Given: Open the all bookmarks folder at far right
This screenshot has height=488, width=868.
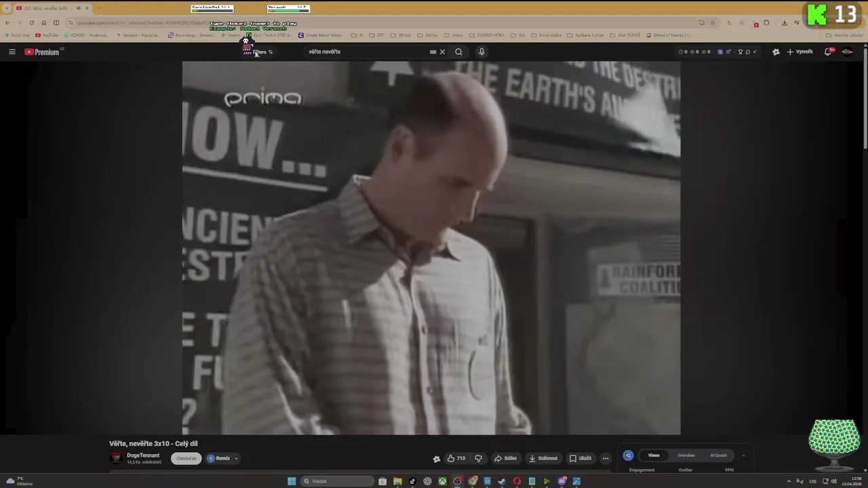Looking at the screenshot, I should click(x=845, y=35).
